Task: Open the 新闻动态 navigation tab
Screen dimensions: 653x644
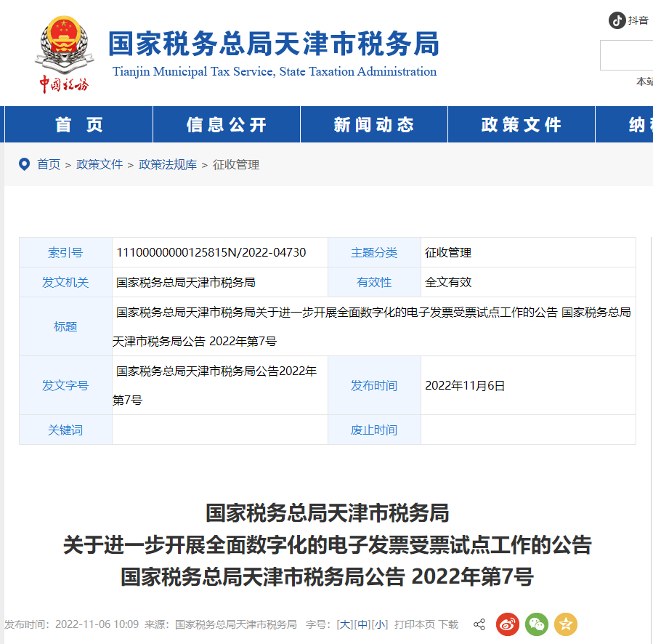Action: pos(374,124)
